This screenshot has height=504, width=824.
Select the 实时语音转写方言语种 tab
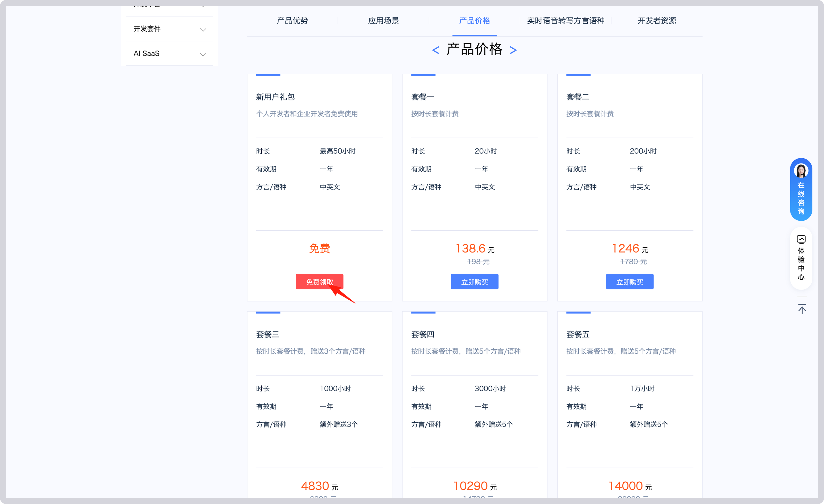coord(565,20)
